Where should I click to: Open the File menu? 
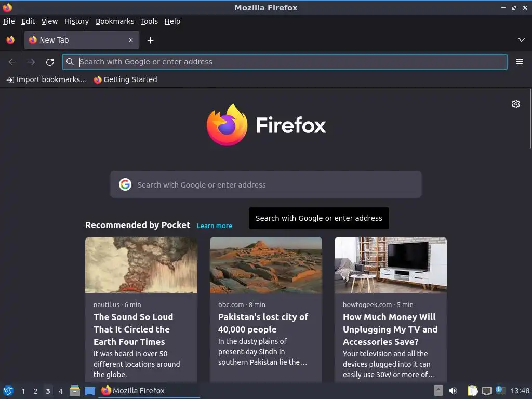9,21
